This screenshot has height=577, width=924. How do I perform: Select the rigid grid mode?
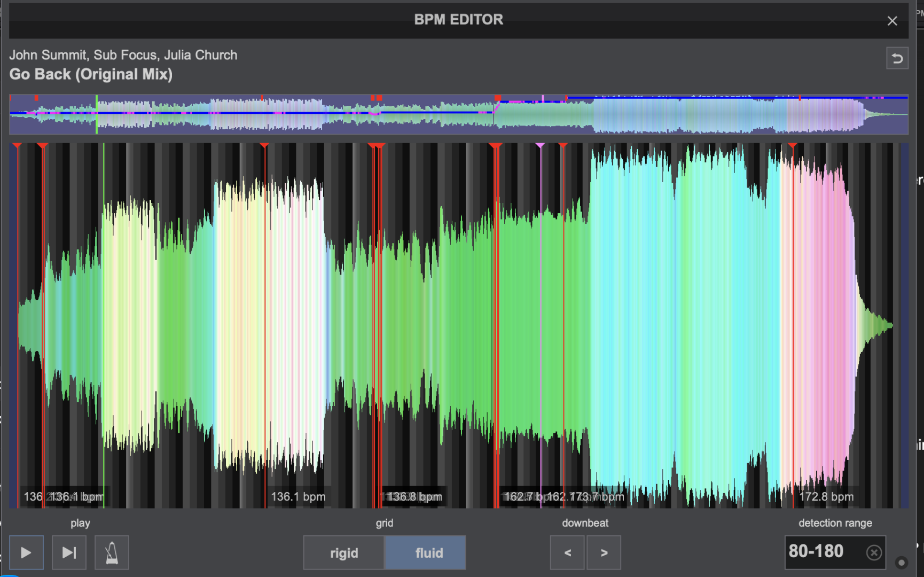click(x=344, y=552)
